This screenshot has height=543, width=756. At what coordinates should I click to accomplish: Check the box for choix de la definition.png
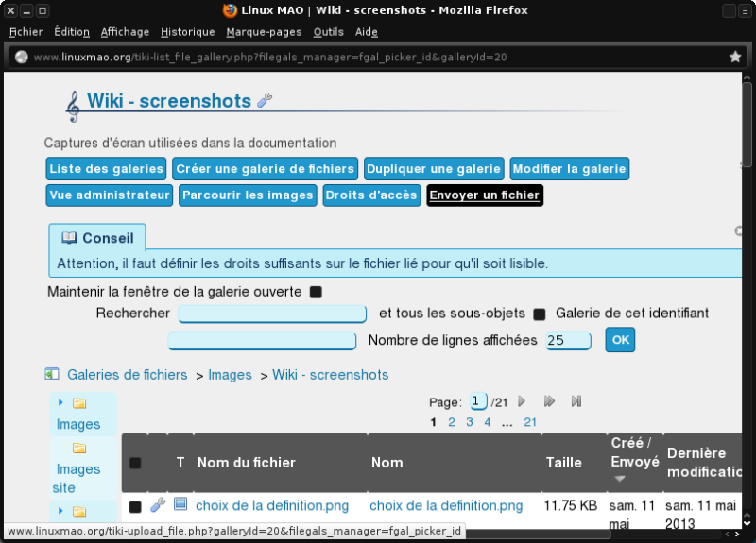pos(135,506)
